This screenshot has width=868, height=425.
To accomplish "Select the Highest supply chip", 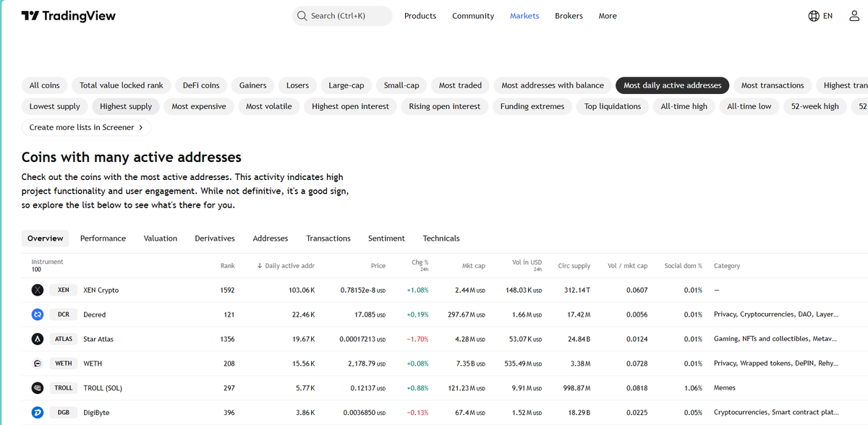I will [x=126, y=106].
